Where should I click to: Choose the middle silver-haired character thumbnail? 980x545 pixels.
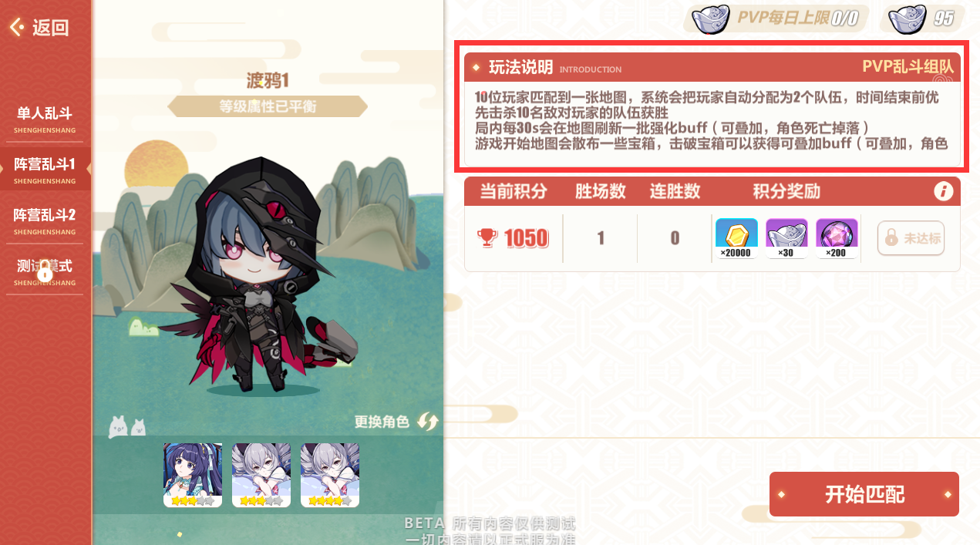pos(261,475)
